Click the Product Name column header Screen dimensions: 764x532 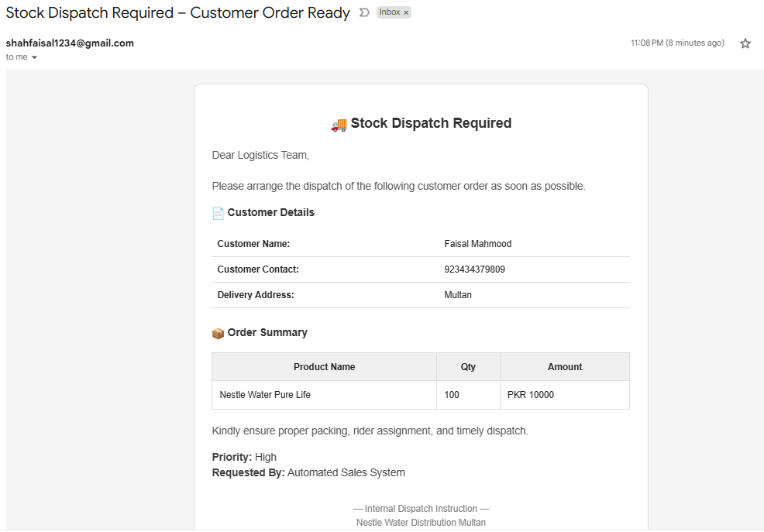point(324,367)
